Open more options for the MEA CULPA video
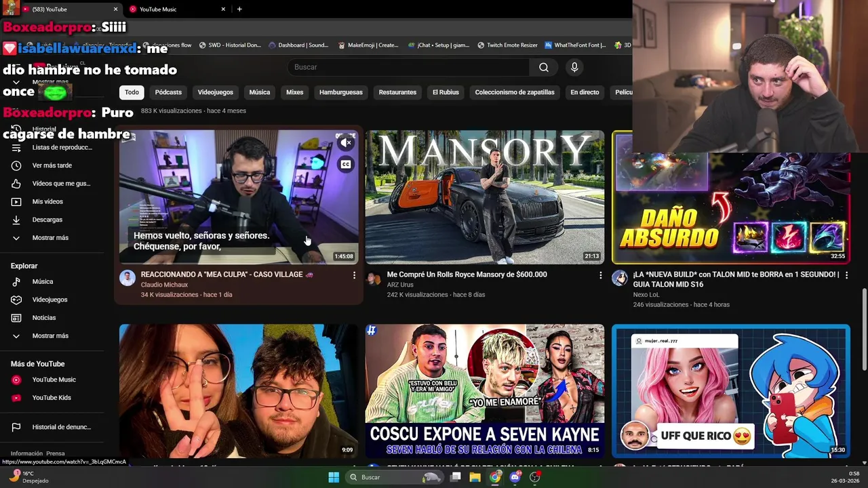 point(354,275)
